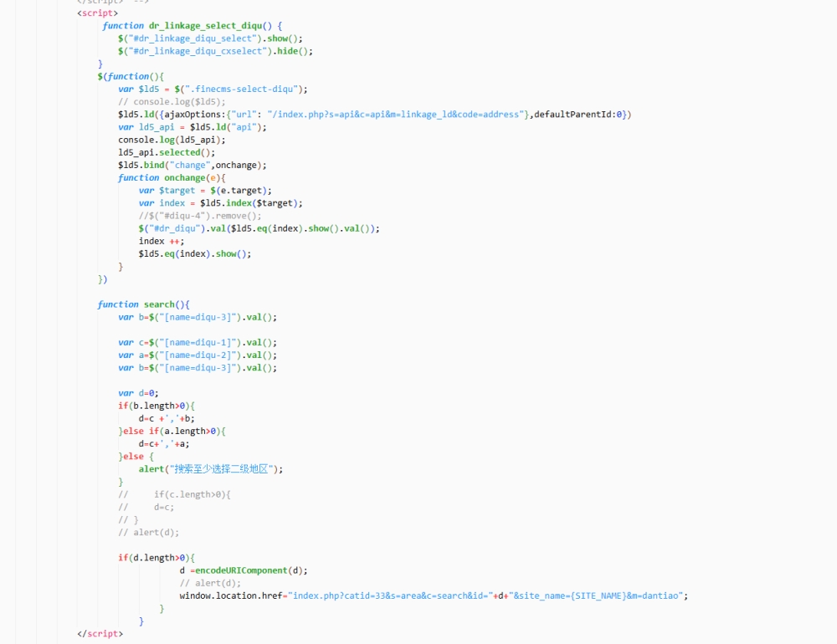
Task: Click the commented console.log($ld5) line
Action: (x=172, y=101)
